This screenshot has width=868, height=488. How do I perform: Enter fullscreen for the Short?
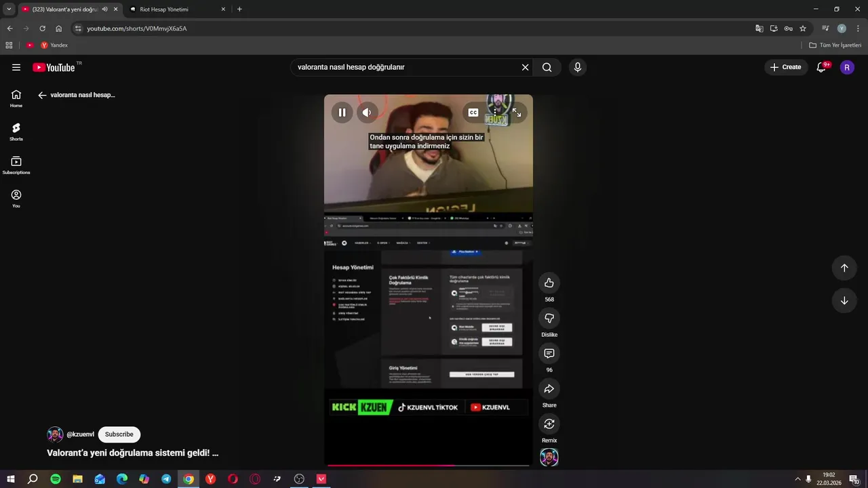(517, 113)
